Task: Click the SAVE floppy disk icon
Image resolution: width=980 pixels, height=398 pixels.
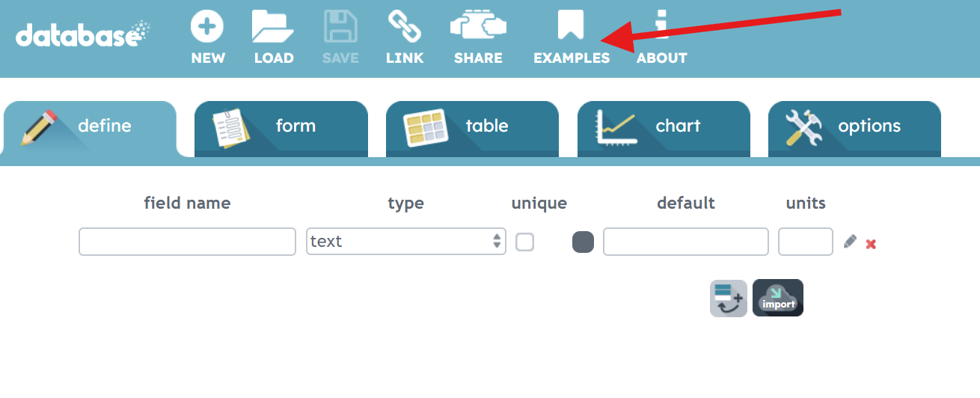Action: (340, 26)
